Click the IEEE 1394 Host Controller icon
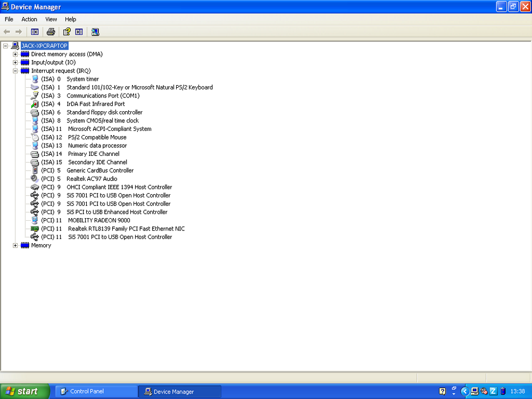This screenshot has width=532, height=399. 35,187
